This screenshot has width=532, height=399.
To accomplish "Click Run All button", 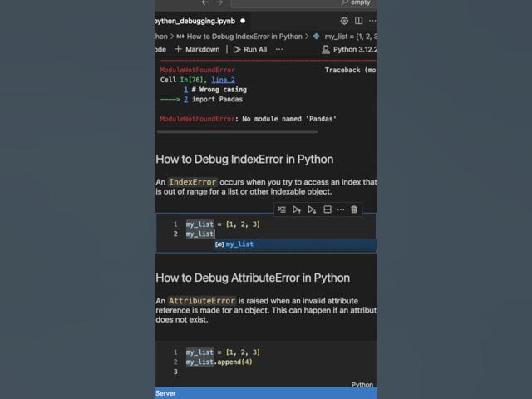I will (x=250, y=50).
